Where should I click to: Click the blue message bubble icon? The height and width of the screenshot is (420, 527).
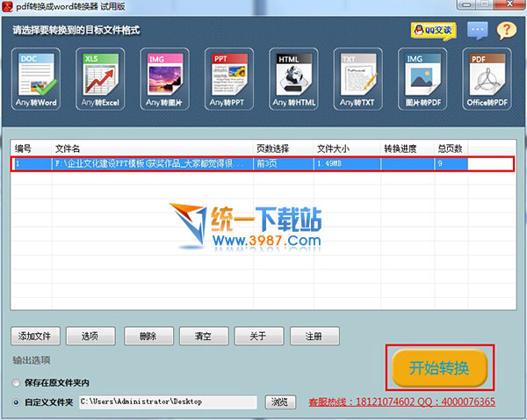click(x=477, y=31)
